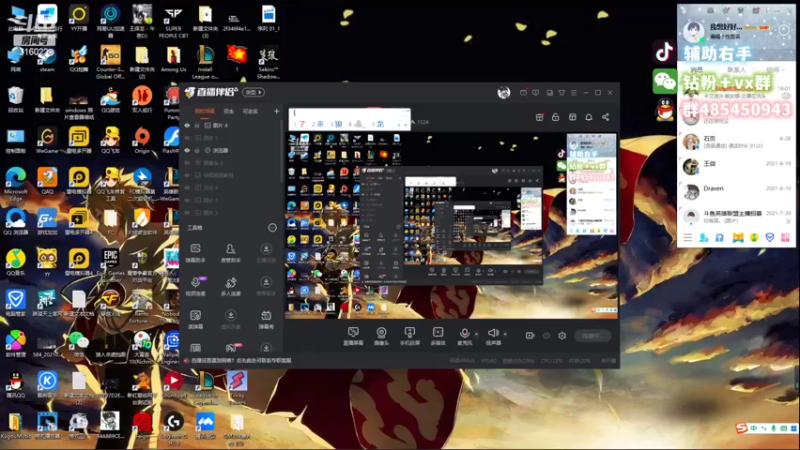This screenshot has width=800, height=450.
Task: Mute the 麦克风 microphone
Action: [464, 336]
